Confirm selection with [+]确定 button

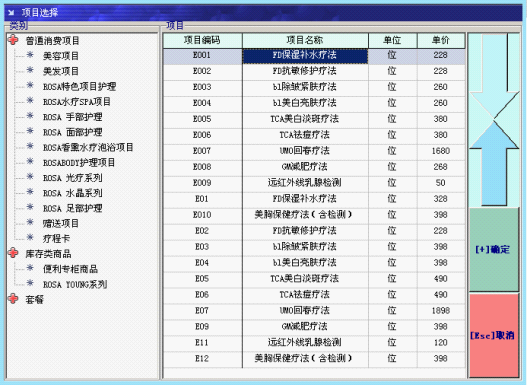493,250
